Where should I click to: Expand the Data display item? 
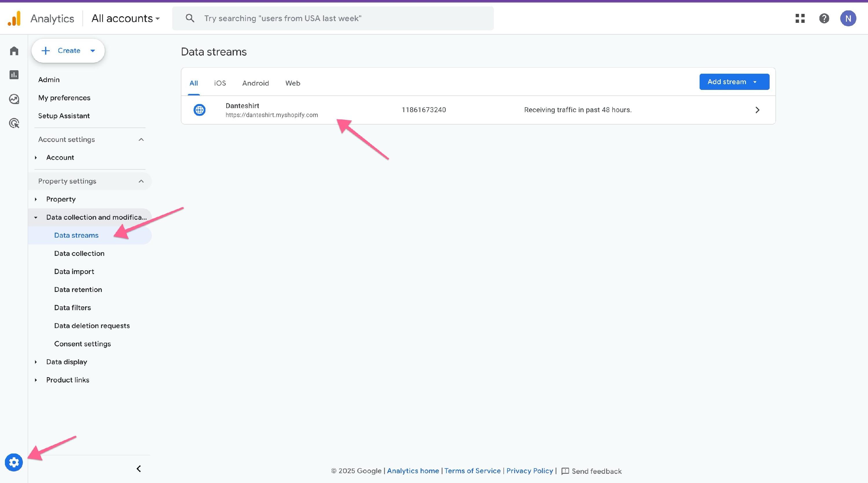36,362
